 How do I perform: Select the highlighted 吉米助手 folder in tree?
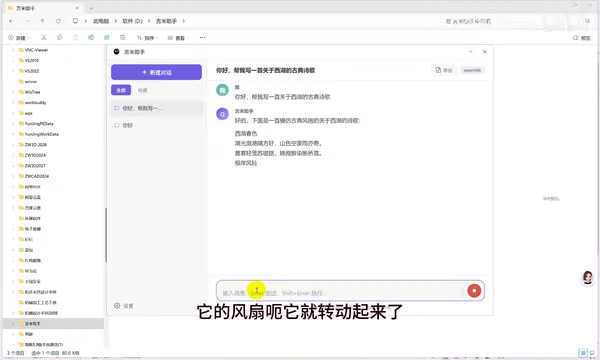pos(53,324)
